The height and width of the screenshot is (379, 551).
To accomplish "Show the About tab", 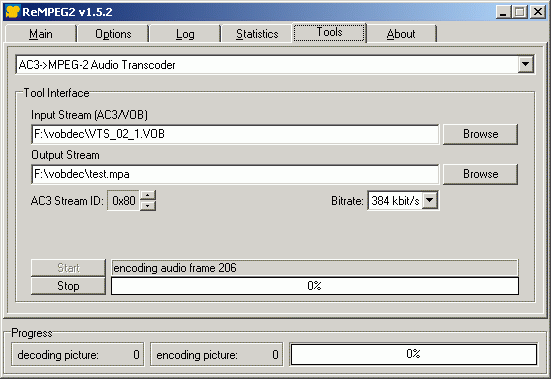I will click(x=401, y=34).
